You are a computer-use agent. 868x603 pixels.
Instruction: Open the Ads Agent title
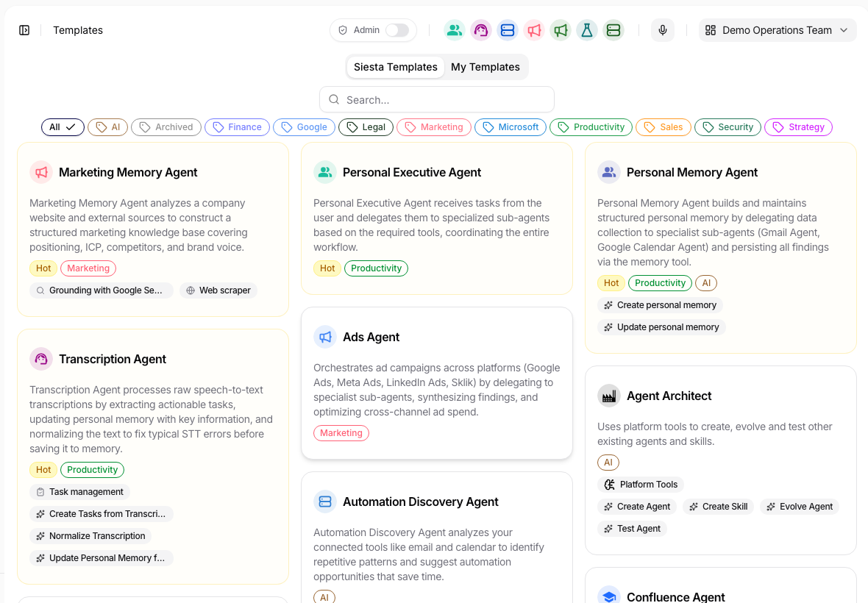click(371, 337)
